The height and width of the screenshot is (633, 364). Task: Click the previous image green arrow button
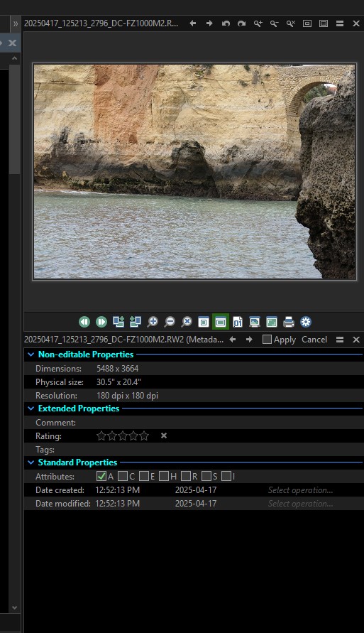84,322
